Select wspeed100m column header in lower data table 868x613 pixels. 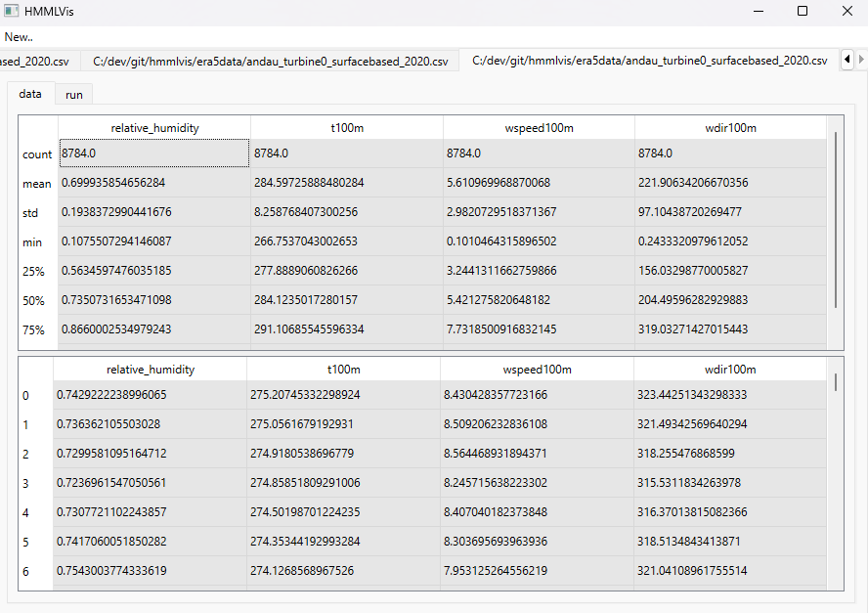[x=537, y=370]
